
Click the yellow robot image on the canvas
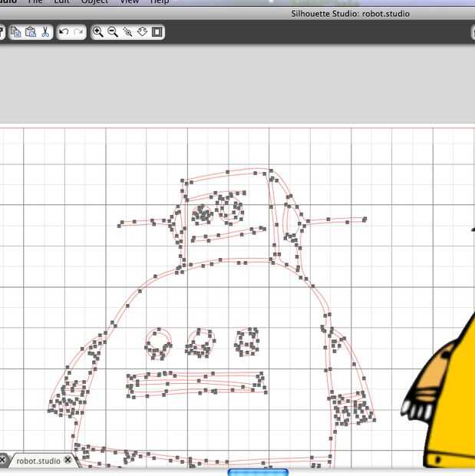point(439,391)
